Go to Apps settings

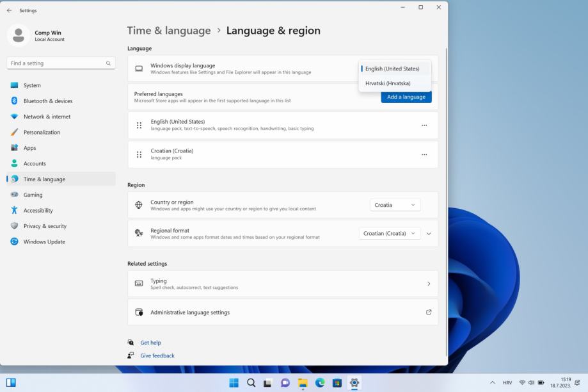(61, 148)
